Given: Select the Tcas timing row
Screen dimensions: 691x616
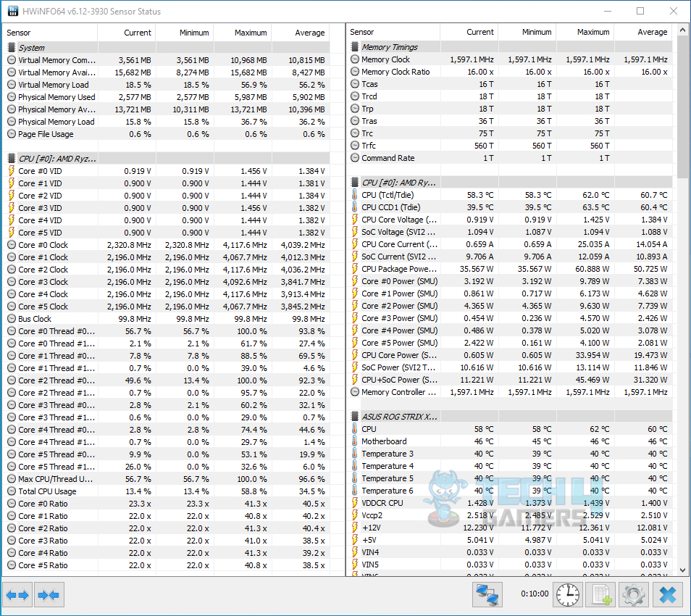Looking at the screenshot, I should click(x=510, y=84).
